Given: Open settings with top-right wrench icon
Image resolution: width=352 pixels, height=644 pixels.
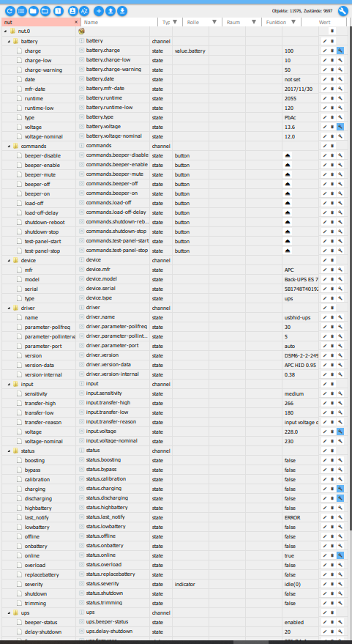Looking at the screenshot, I should click(x=343, y=11).
